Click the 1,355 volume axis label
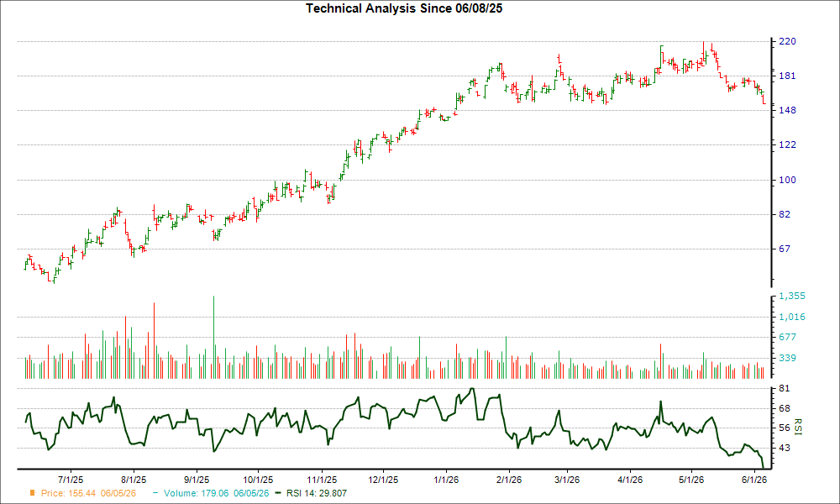 tap(792, 297)
